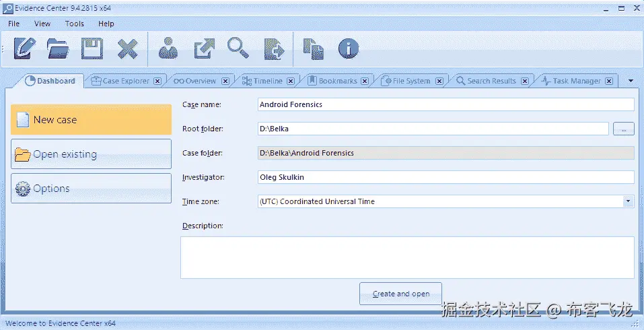The image size is (644, 330).
Task: Close the Task Manager tab
Action: tap(609, 81)
